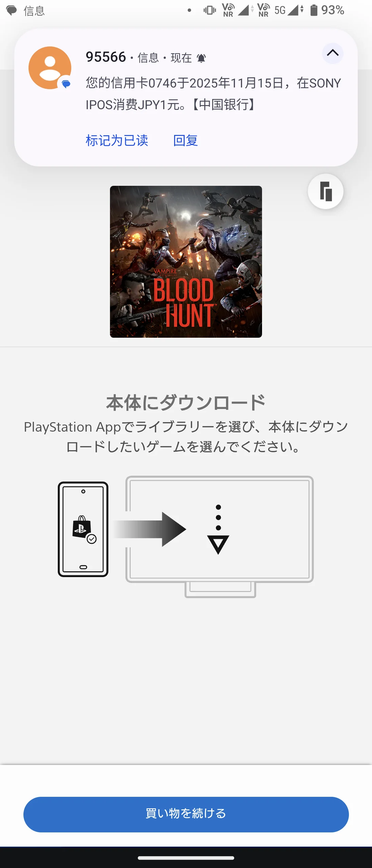Tap the orange contact avatar icon
Image resolution: width=372 pixels, height=868 pixels.
(50, 68)
